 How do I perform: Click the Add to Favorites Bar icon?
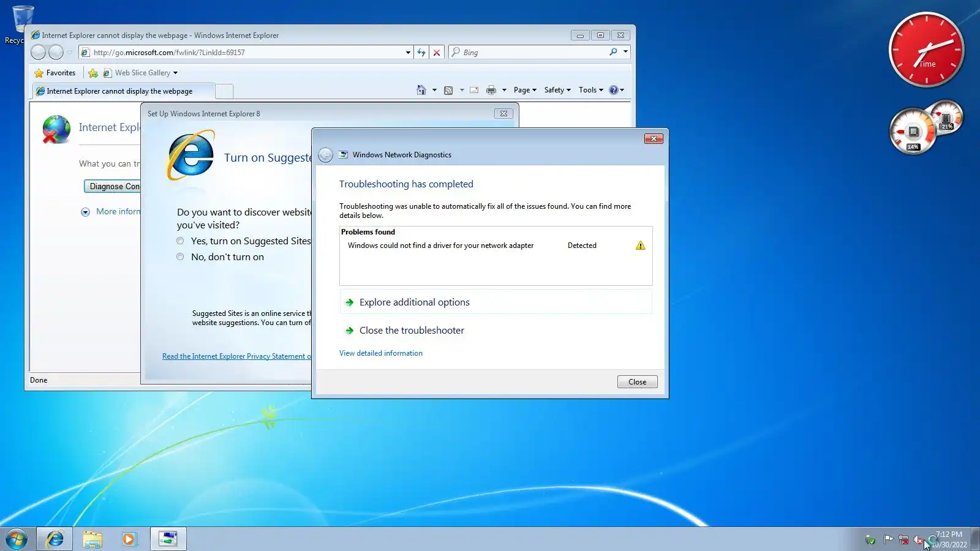pyautogui.click(x=93, y=73)
